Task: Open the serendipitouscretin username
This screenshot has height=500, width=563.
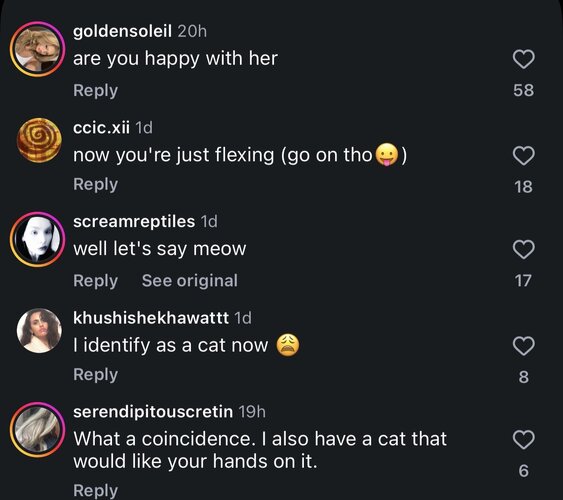Action: 153,412
